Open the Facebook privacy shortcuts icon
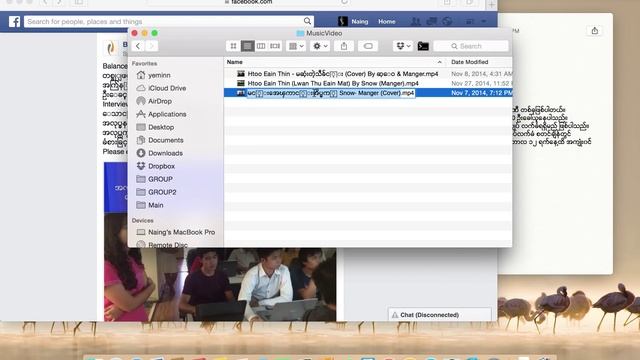The width and height of the screenshot is (640, 360). 469,22
